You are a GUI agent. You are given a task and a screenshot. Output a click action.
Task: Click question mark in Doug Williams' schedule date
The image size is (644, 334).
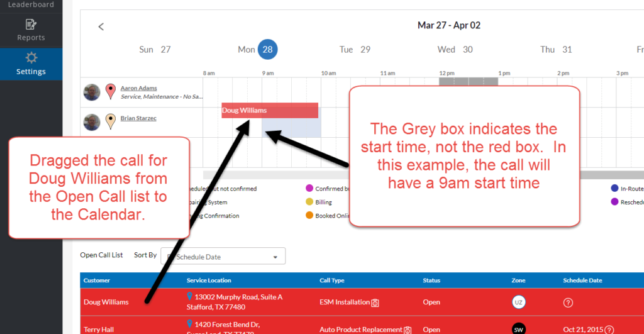click(x=568, y=303)
